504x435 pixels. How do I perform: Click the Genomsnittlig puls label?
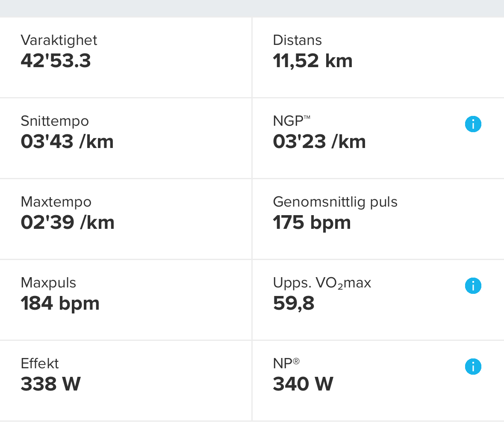tap(335, 202)
